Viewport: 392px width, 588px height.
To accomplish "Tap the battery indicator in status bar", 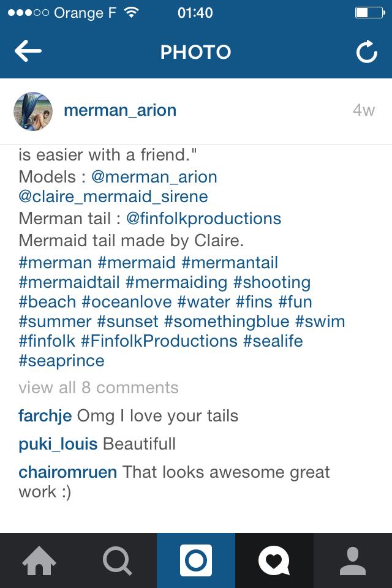I will tap(369, 12).
